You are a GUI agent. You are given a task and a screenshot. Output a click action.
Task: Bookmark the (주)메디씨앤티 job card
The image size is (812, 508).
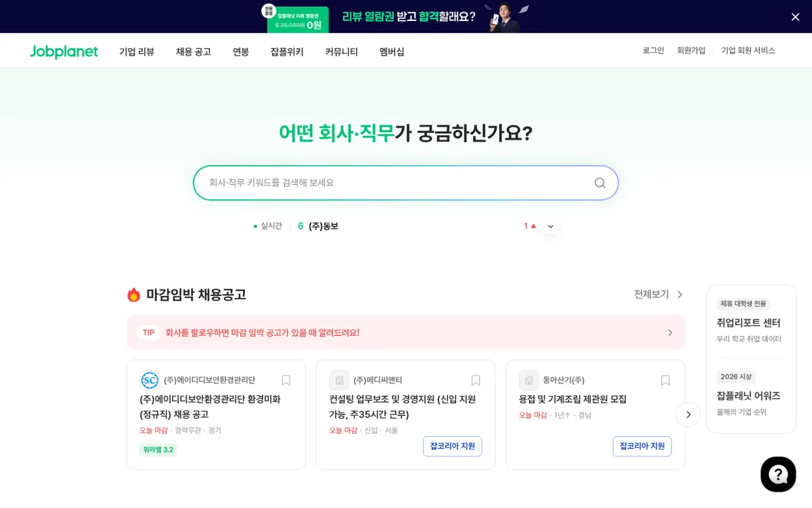pos(476,381)
